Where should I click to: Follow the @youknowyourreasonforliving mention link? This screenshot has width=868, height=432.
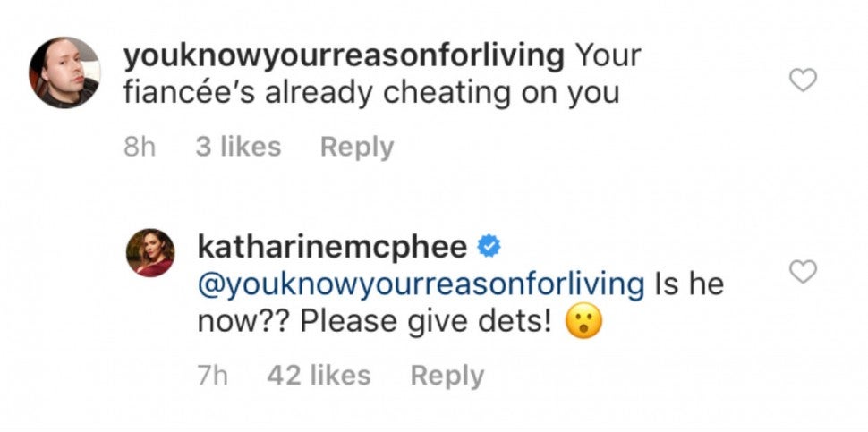tap(420, 285)
